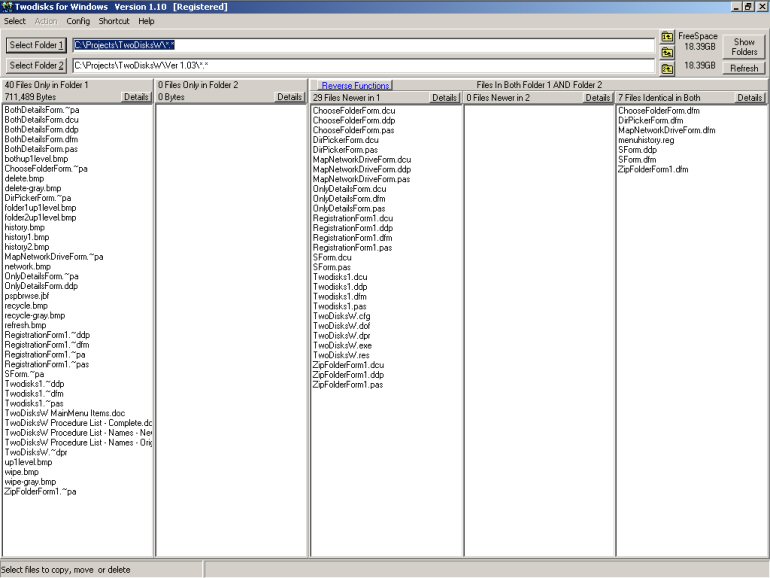Open Details for 7 Files Identical in Both
770x578 pixels.
pyautogui.click(x=750, y=98)
